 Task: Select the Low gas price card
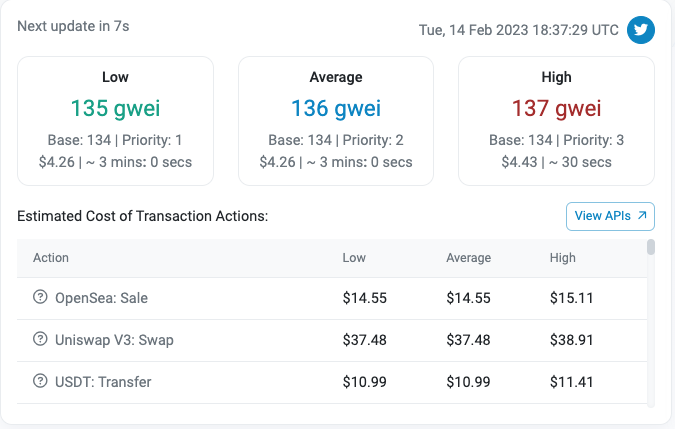(x=115, y=121)
